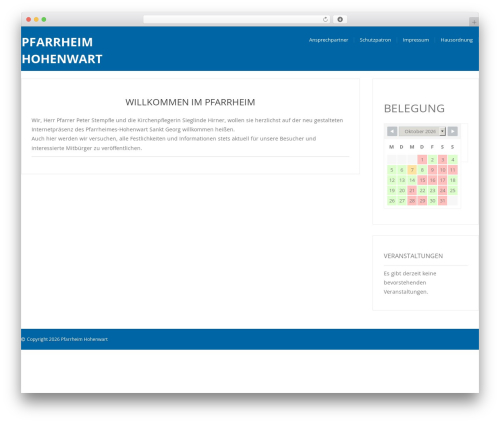The width and height of the screenshot is (500, 423).
Task: Select October 27 in the calendar
Action: (402, 201)
